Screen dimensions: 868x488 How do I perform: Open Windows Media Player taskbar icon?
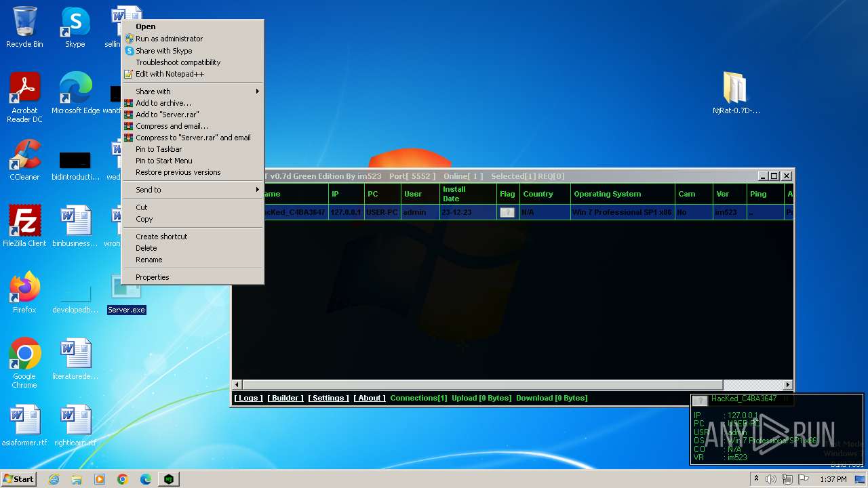(x=100, y=479)
